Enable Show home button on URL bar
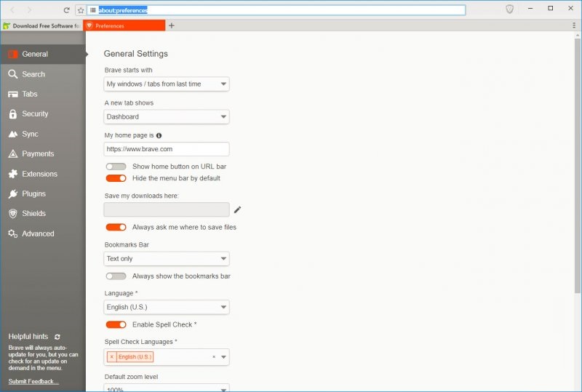The height and width of the screenshot is (392, 582). coord(116,167)
